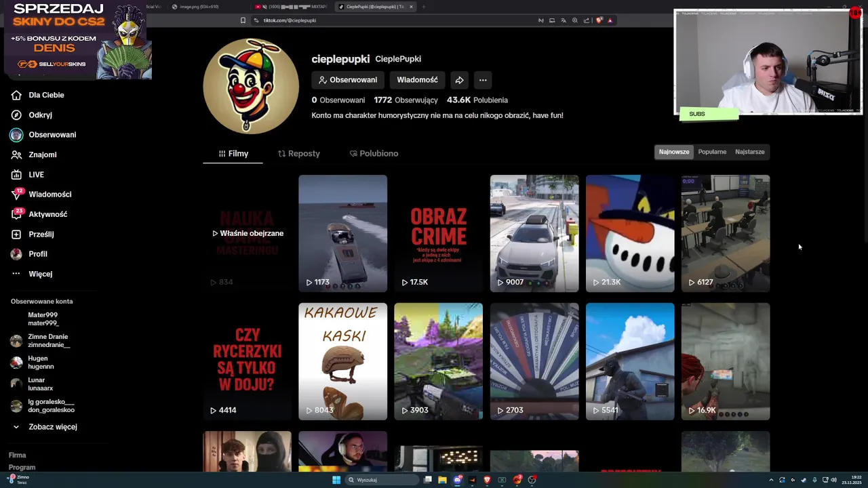
Task: Open profile three-dot options menu
Action: coord(483,80)
